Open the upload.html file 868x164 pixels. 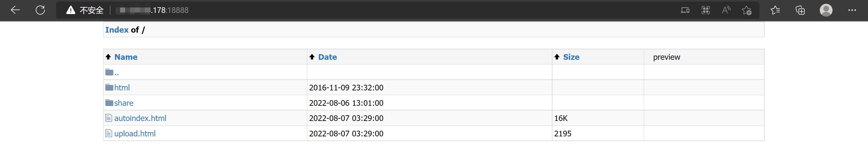[135, 134]
